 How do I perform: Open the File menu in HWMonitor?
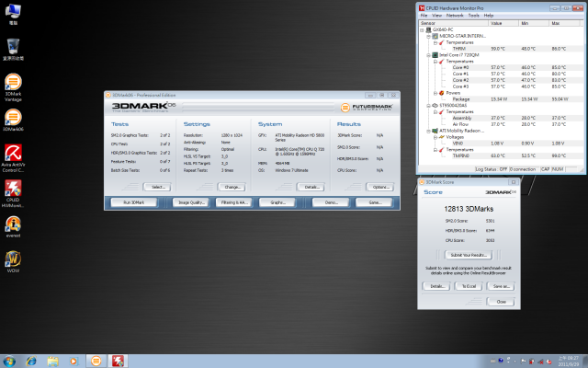424,16
